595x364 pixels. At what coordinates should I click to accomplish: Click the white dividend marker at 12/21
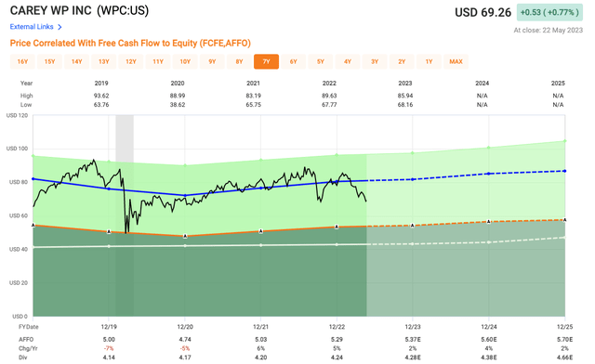260,245
